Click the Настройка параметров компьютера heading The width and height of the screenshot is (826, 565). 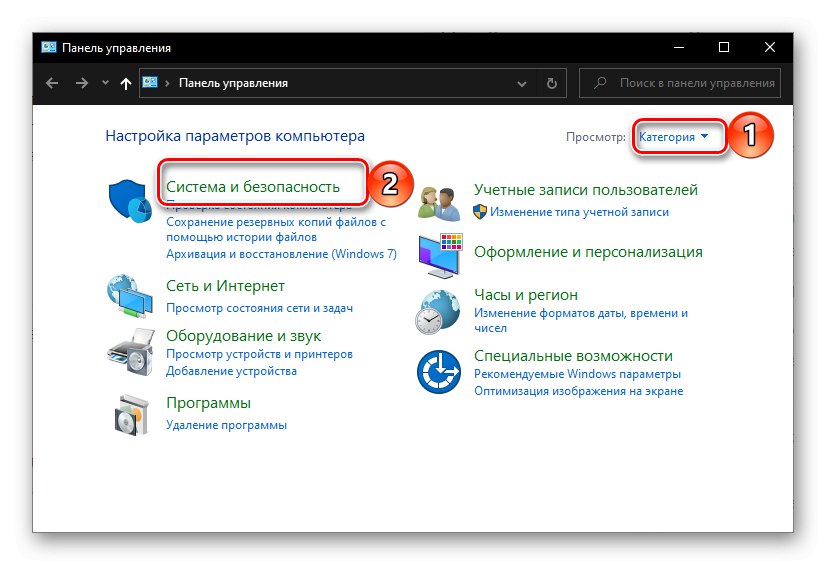(x=235, y=136)
